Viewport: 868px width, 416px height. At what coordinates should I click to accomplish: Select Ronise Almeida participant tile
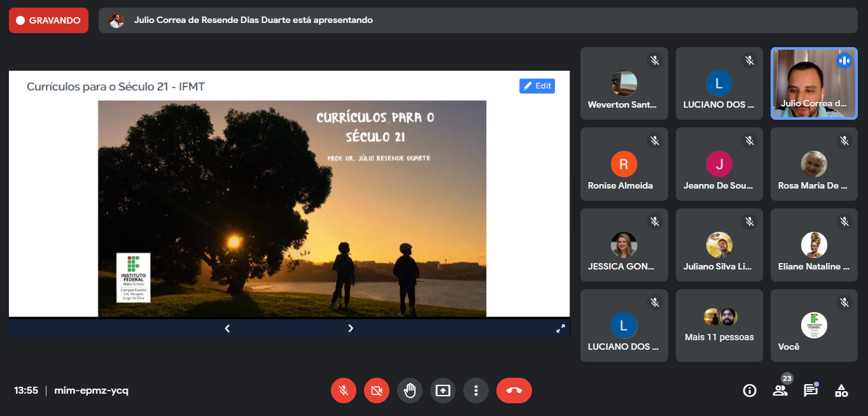(x=624, y=164)
